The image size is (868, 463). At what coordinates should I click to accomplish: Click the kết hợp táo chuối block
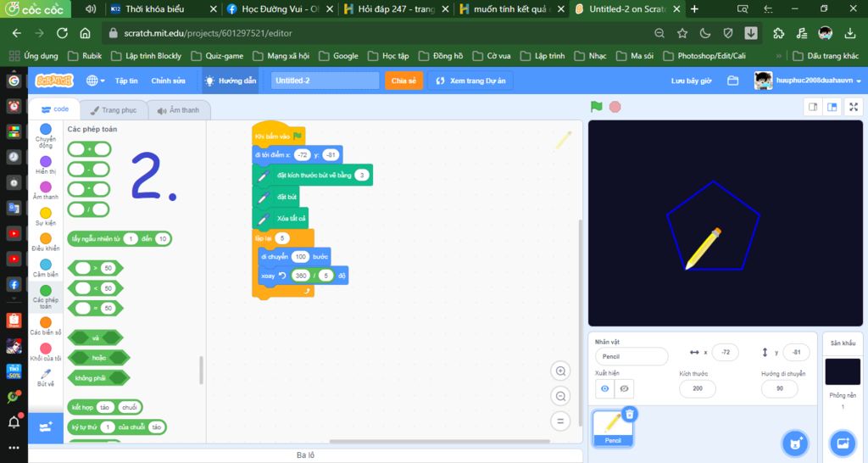[104, 407]
